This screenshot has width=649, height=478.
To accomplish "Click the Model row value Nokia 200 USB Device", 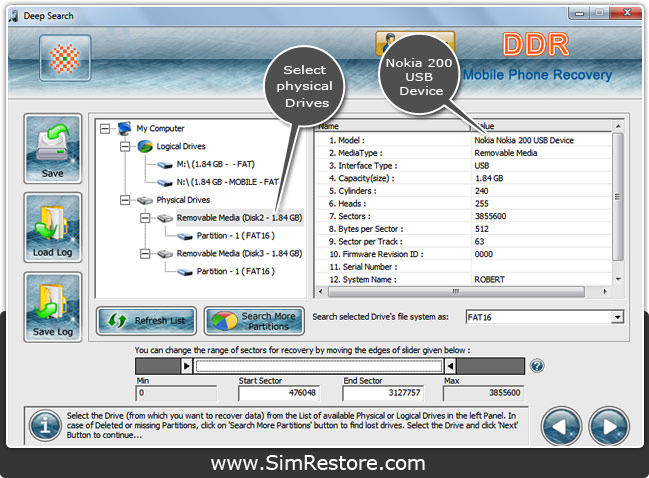I will [524, 140].
